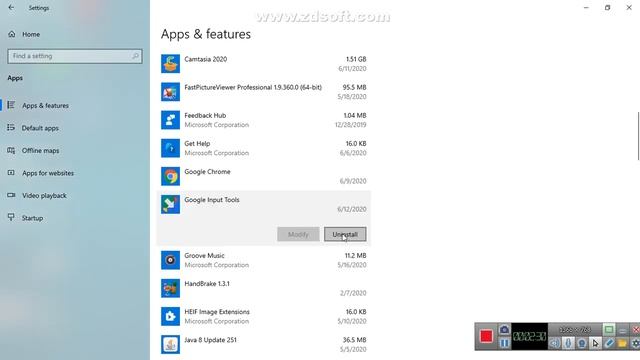Close the screen recorder toolbar
640x360 pixels.
[x=636, y=330]
